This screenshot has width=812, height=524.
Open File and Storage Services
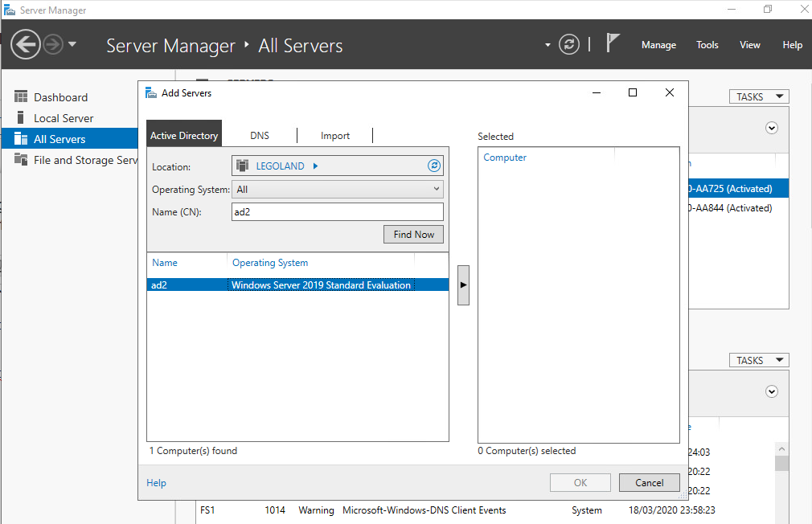[85, 160]
